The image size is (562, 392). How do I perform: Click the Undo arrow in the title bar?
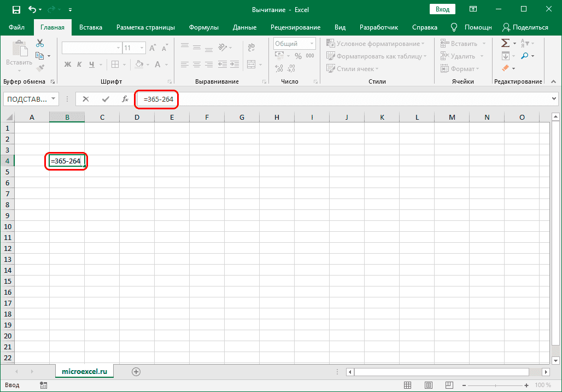pos(33,9)
